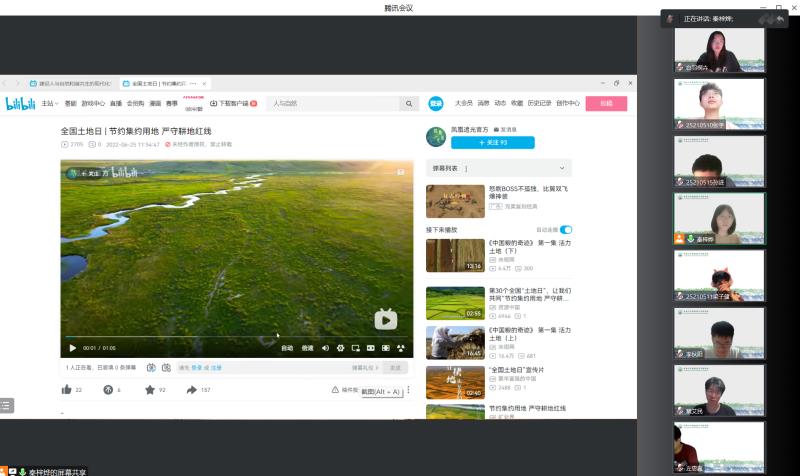
Task: Click the share arrow icon
Action: (x=191, y=389)
